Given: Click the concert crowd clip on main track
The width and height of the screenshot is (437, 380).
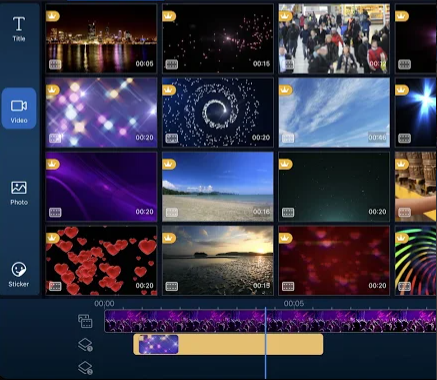Looking at the screenshot, I should [x=270, y=321].
